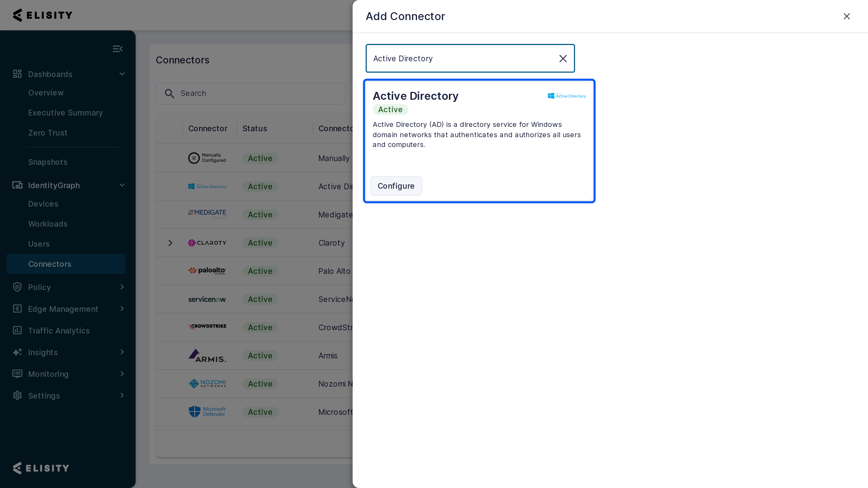Screen dimensions: 868x488
Task: Click Active status in Nozomi row
Action: (260, 384)
